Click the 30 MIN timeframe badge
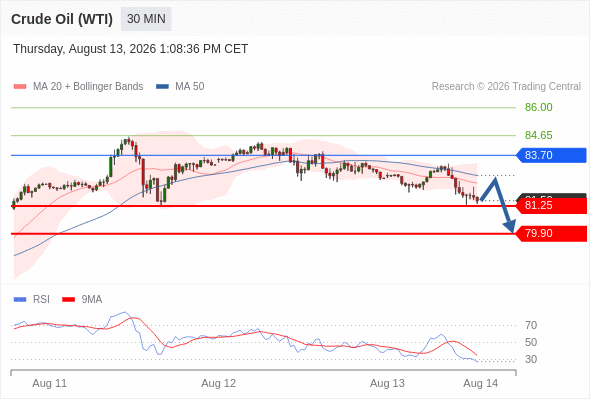The image size is (590, 400). [146, 19]
